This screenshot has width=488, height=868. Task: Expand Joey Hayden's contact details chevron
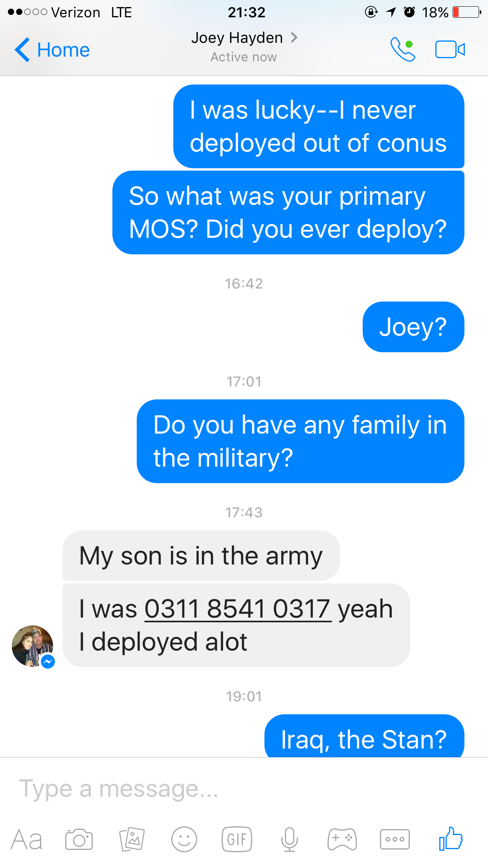tap(294, 38)
